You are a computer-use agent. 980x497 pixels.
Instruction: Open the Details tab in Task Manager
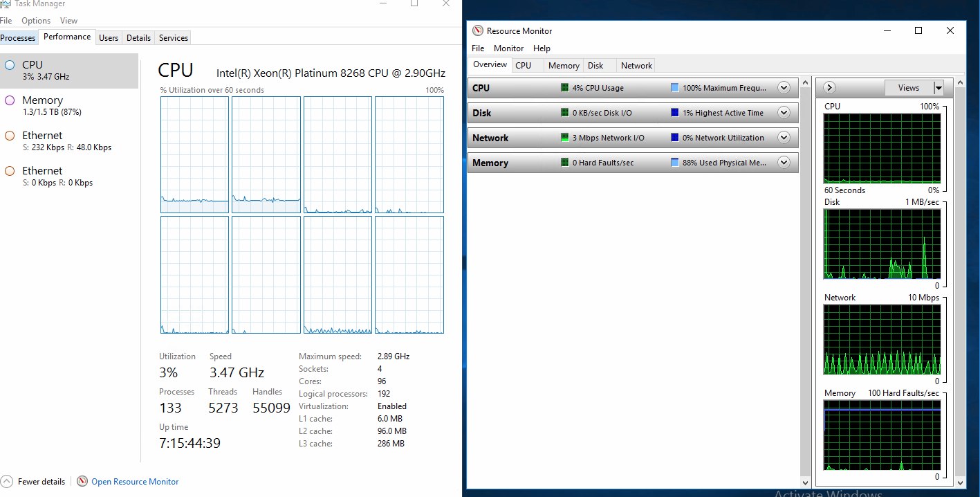pos(138,38)
